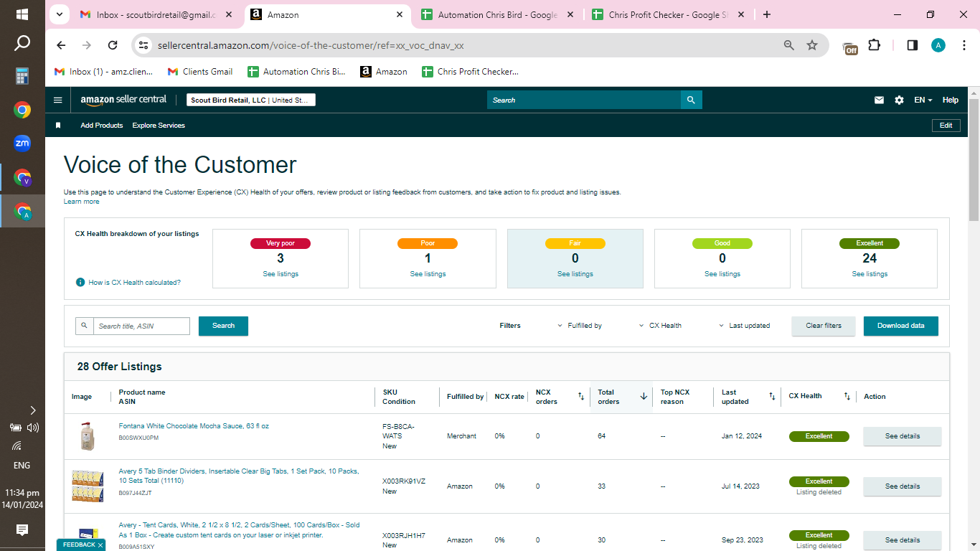Click the page vertical scrollbar
Image resolution: width=980 pixels, height=551 pixels.
(x=974, y=160)
